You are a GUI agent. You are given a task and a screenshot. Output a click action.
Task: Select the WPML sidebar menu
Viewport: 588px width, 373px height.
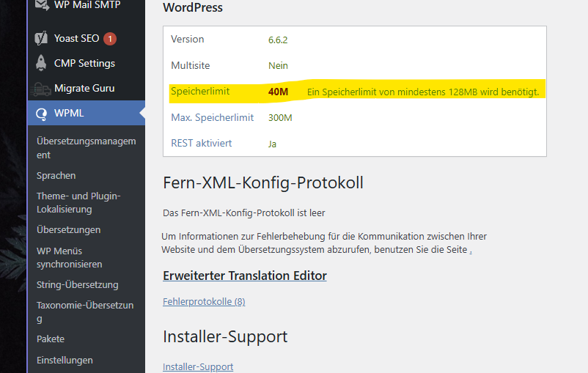coord(87,113)
